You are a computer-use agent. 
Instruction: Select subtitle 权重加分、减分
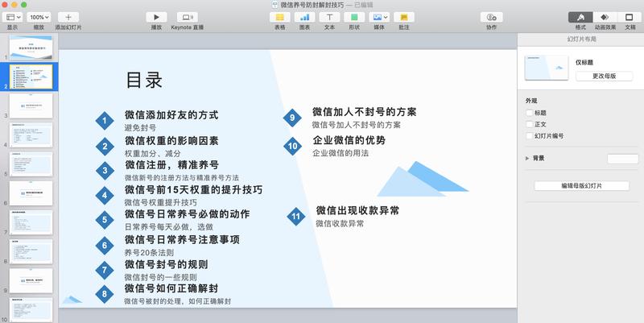[x=152, y=153]
